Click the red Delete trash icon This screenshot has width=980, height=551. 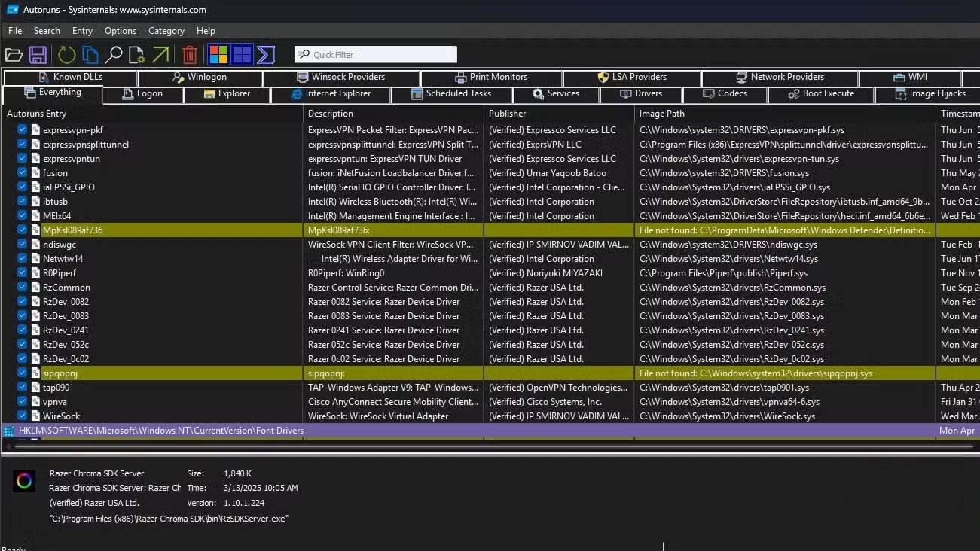click(190, 55)
